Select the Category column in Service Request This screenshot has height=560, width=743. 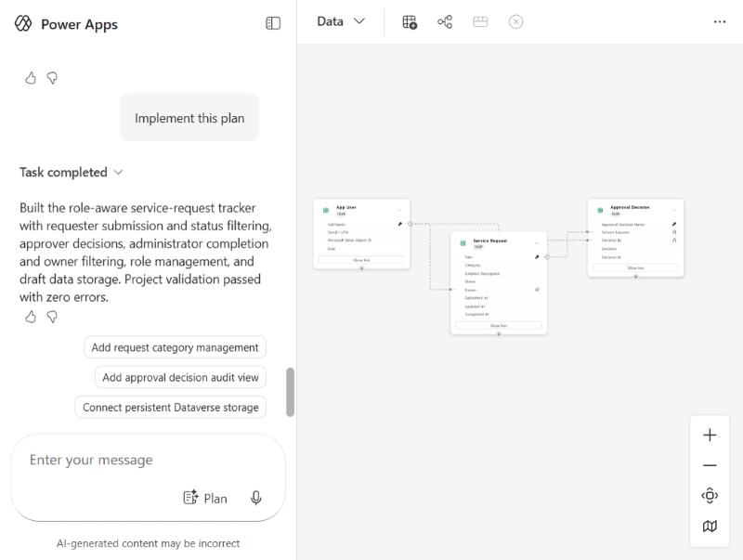point(499,266)
